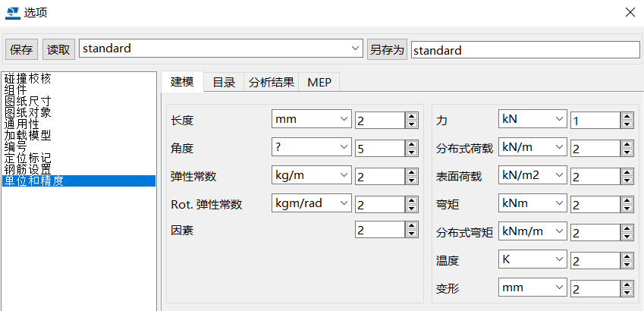Decrease Rot. 弹性常数 precision with down arrow
The image size is (644, 311).
[412, 209]
